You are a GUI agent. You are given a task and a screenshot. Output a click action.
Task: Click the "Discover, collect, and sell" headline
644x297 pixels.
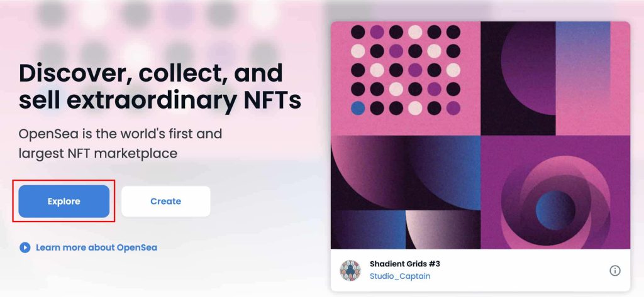151,73
